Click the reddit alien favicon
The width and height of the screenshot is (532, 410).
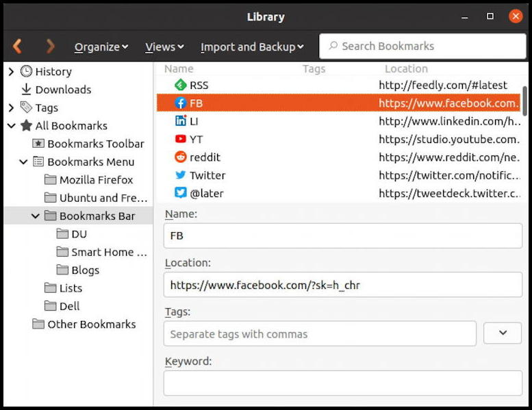[181, 157]
